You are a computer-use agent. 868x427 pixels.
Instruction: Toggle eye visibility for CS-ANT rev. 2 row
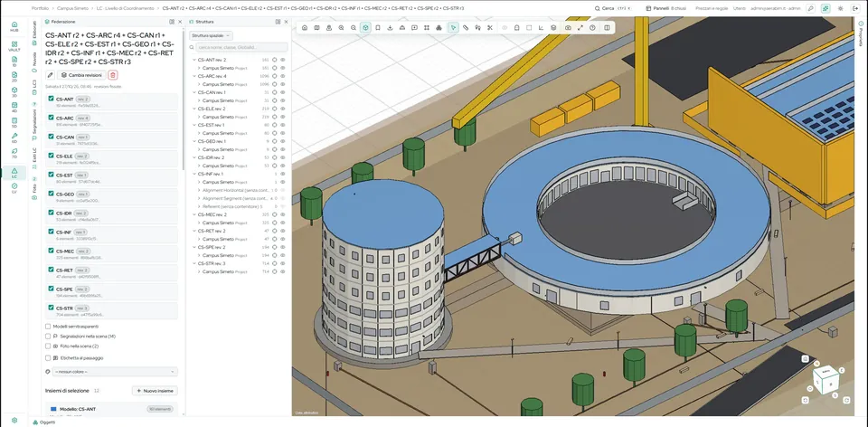282,60
